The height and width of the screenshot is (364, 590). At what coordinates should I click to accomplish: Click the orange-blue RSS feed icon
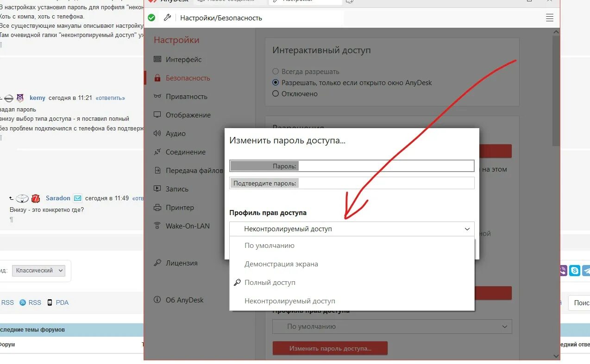[23, 302]
